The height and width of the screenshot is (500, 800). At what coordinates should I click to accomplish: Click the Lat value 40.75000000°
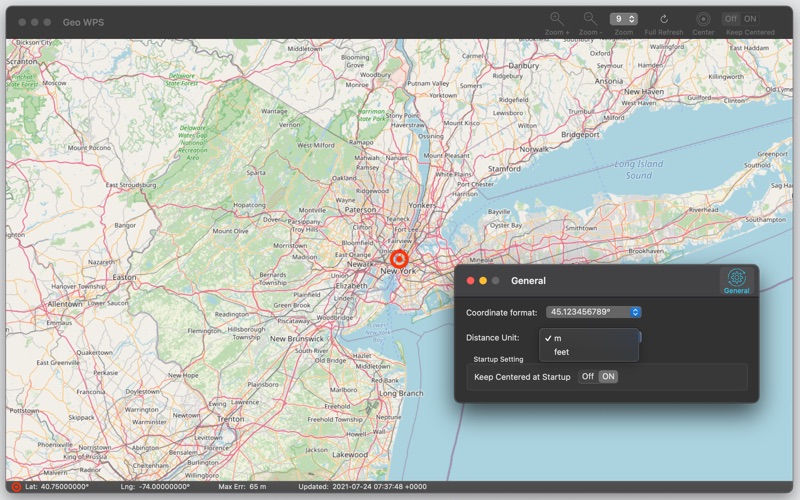point(64,487)
